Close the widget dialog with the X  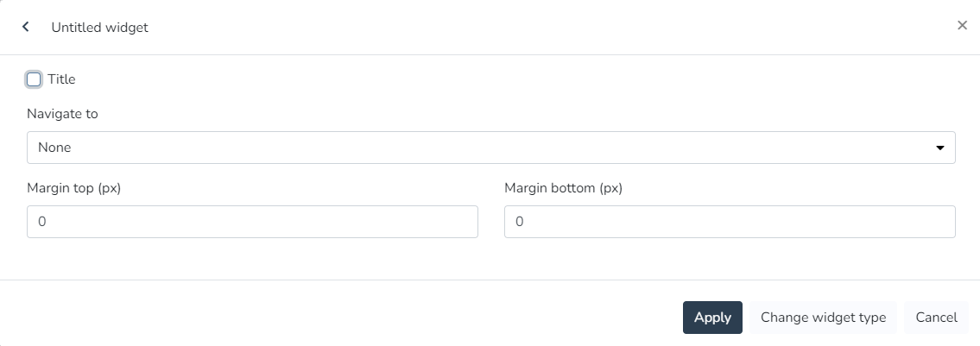(x=962, y=26)
